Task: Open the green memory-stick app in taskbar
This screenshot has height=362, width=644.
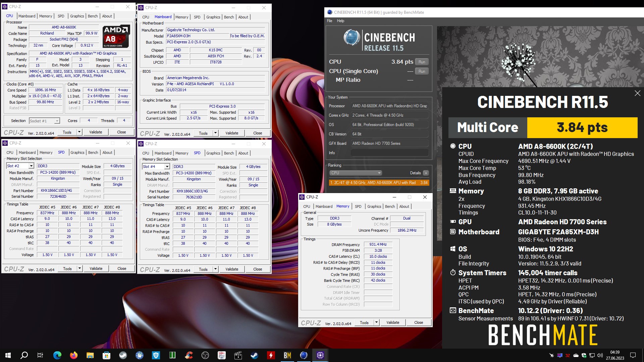Action: (x=172, y=355)
